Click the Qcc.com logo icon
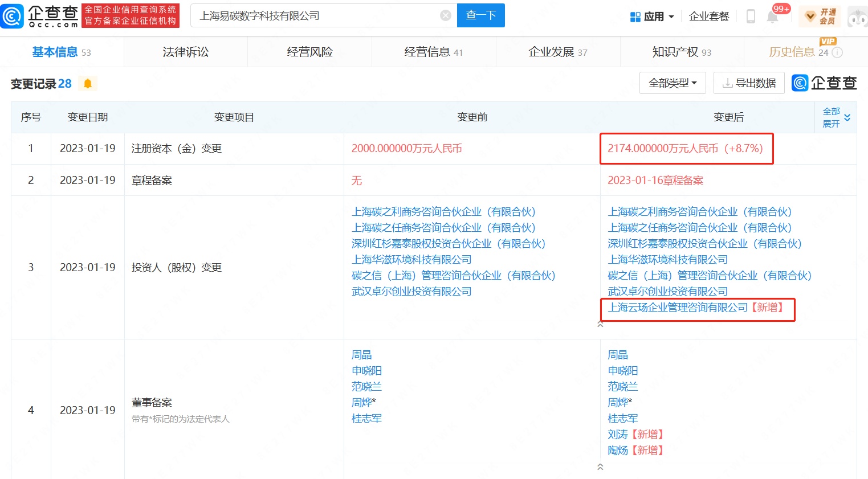Viewport: 868px width, 479px height. click(13, 16)
